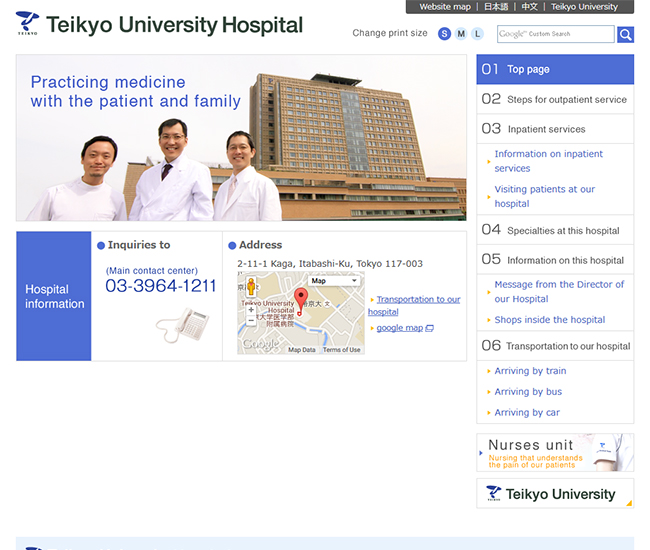650x550 pixels.
Task: Zoom out the map with minus button
Action: coord(251,320)
